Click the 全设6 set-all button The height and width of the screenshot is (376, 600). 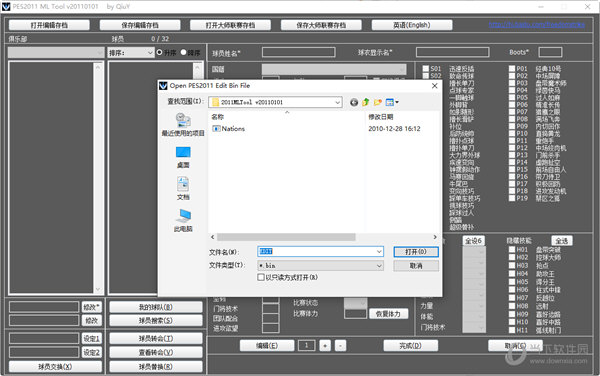pos(474,241)
